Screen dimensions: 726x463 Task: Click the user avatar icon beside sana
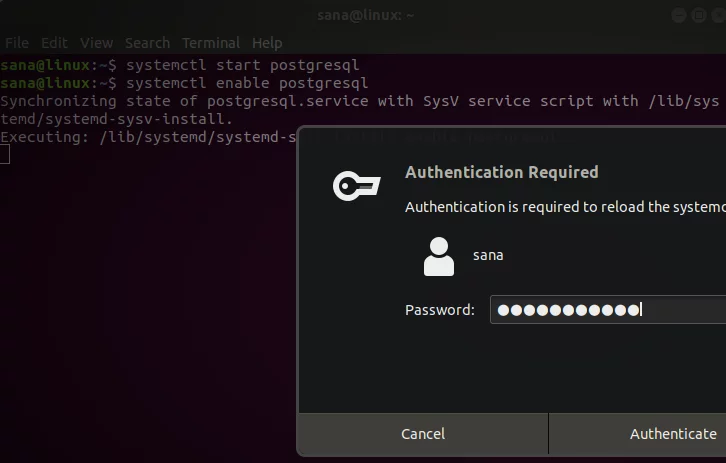439,256
